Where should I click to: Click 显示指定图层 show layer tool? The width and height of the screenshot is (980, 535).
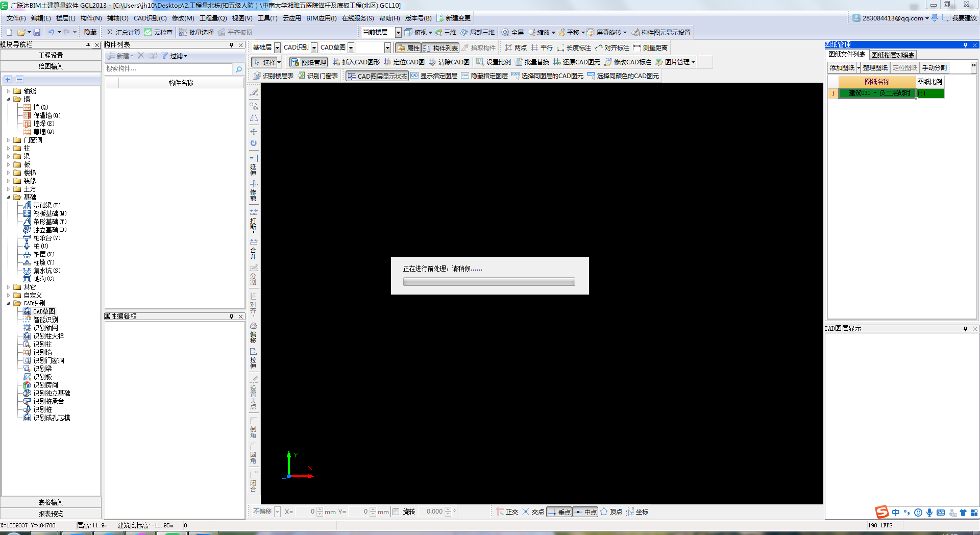pos(434,76)
